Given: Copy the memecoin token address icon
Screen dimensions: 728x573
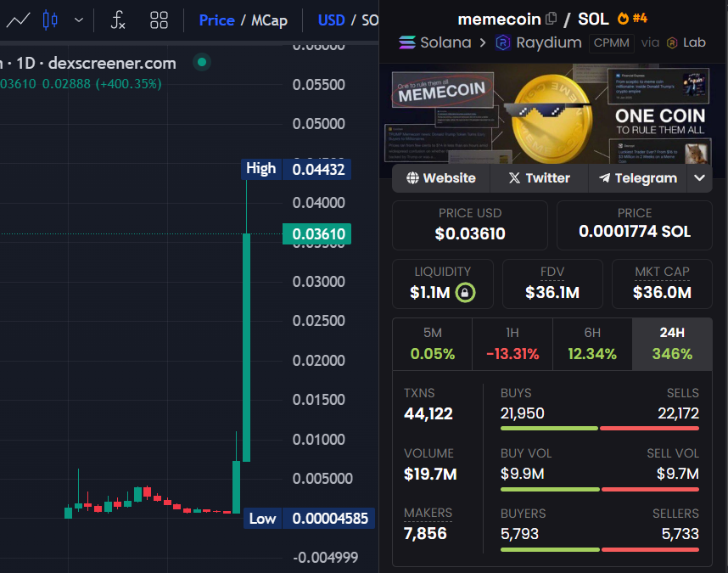Looking at the screenshot, I should [x=552, y=19].
